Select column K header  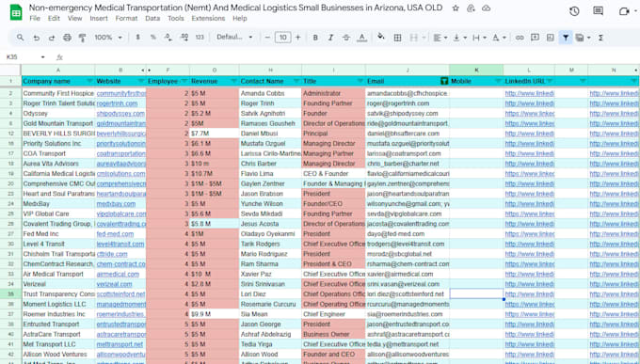coord(476,71)
